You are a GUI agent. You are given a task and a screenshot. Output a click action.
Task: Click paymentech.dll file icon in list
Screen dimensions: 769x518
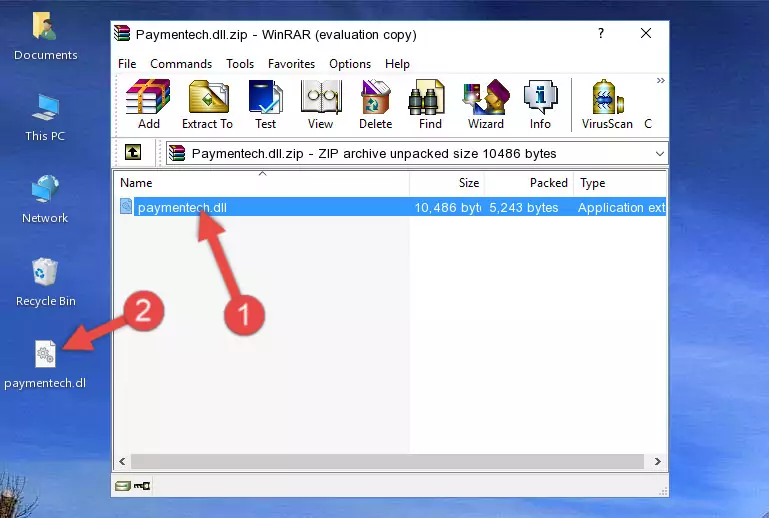tap(126, 207)
